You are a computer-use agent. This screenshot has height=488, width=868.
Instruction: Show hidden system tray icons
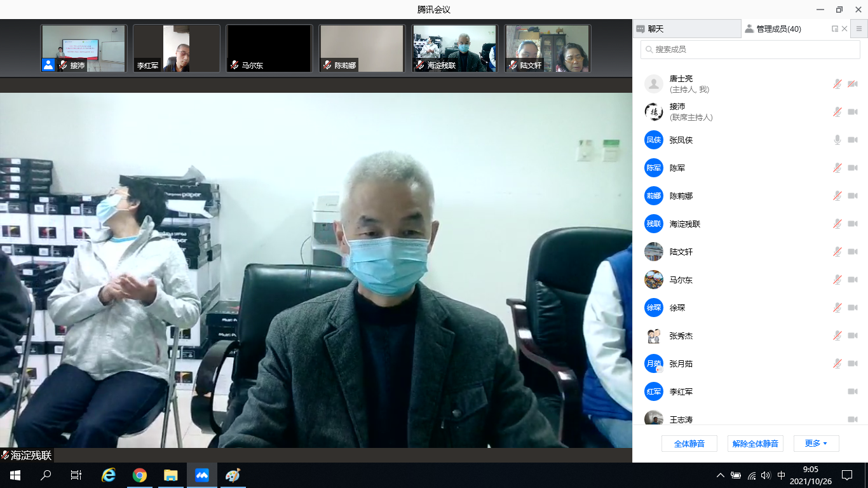tap(720, 475)
